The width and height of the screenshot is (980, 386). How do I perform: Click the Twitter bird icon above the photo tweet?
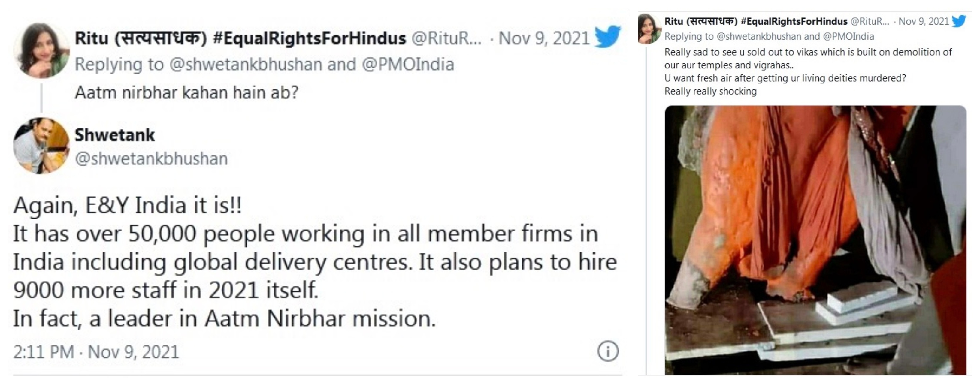[x=959, y=21]
